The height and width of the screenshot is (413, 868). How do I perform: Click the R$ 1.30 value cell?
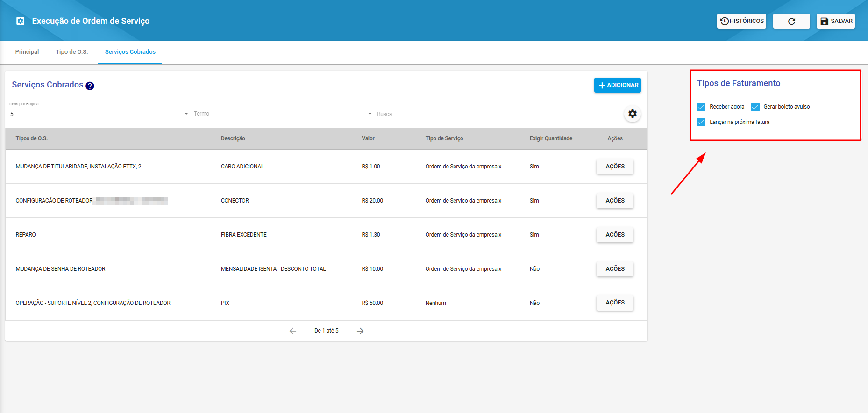pyautogui.click(x=371, y=235)
